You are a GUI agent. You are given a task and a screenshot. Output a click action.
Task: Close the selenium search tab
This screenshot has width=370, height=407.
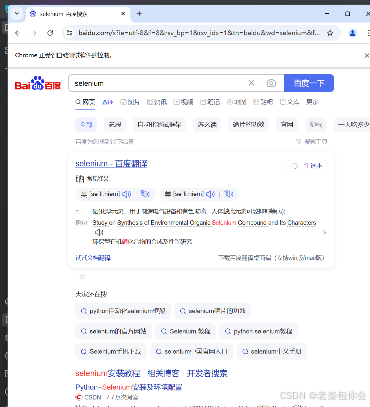point(123,14)
